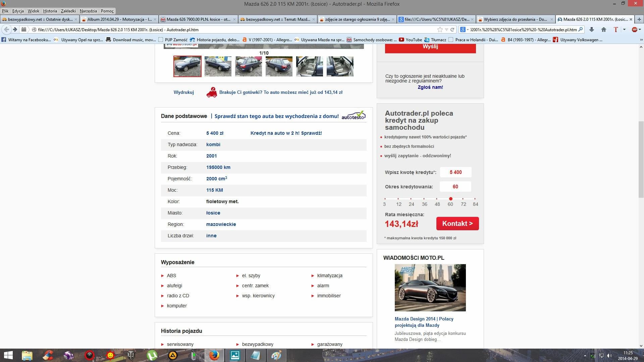
Task: Open bookmark star dropdown arrow
Action: tap(446, 29)
